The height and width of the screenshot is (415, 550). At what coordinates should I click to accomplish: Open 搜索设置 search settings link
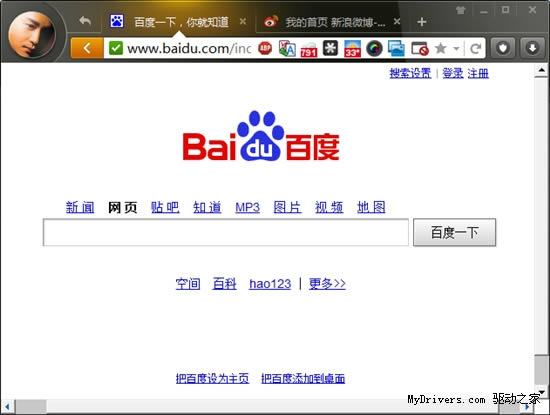point(410,73)
